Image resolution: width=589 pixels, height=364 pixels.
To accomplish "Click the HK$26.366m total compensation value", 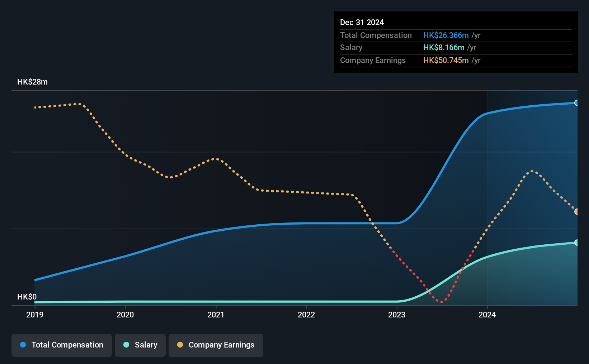I will [x=446, y=35].
